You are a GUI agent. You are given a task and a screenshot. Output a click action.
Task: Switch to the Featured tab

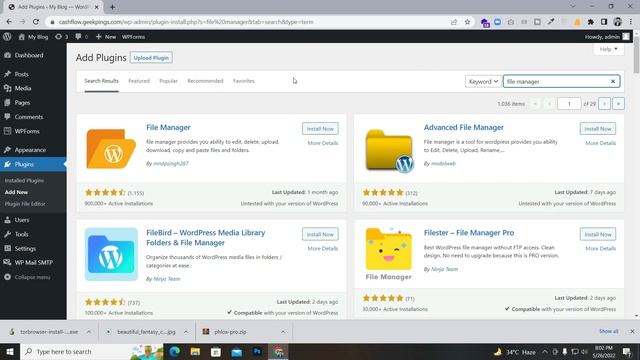coord(139,81)
